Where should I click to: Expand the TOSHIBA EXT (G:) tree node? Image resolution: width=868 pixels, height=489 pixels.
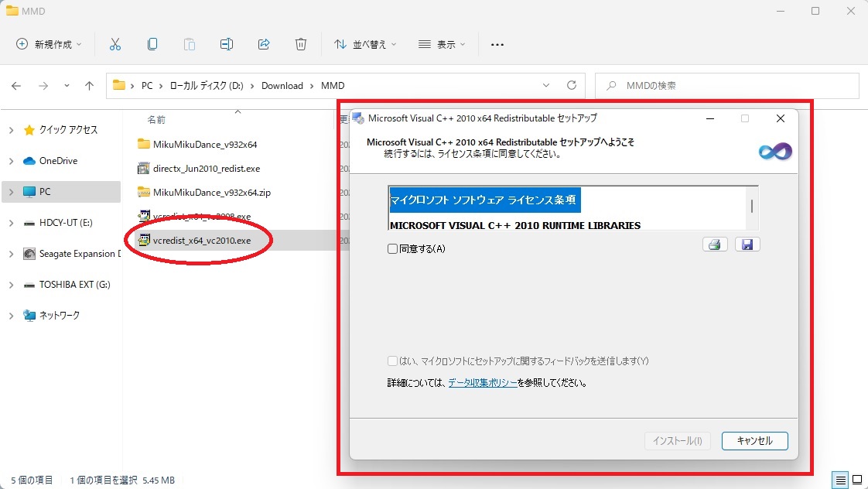click(x=11, y=286)
